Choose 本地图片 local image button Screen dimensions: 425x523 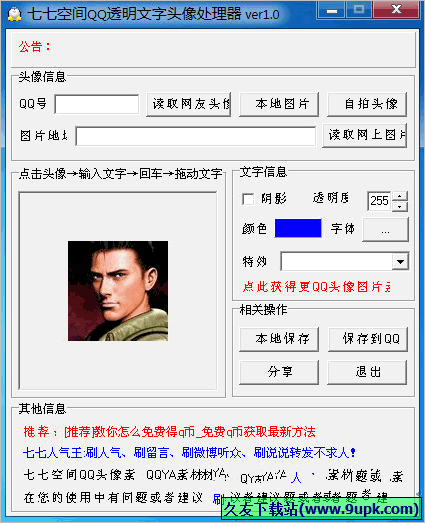tap(279, 104)
